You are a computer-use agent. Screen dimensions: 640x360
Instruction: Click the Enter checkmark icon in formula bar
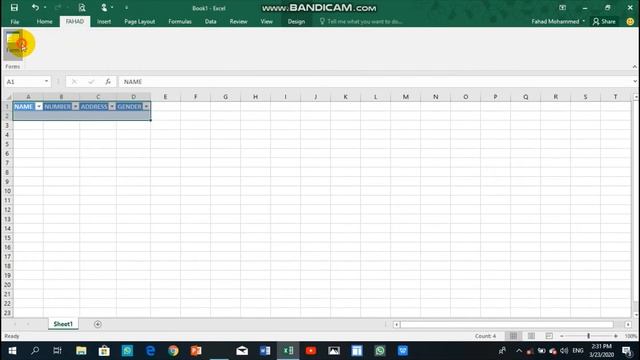(x=91, y=82)
